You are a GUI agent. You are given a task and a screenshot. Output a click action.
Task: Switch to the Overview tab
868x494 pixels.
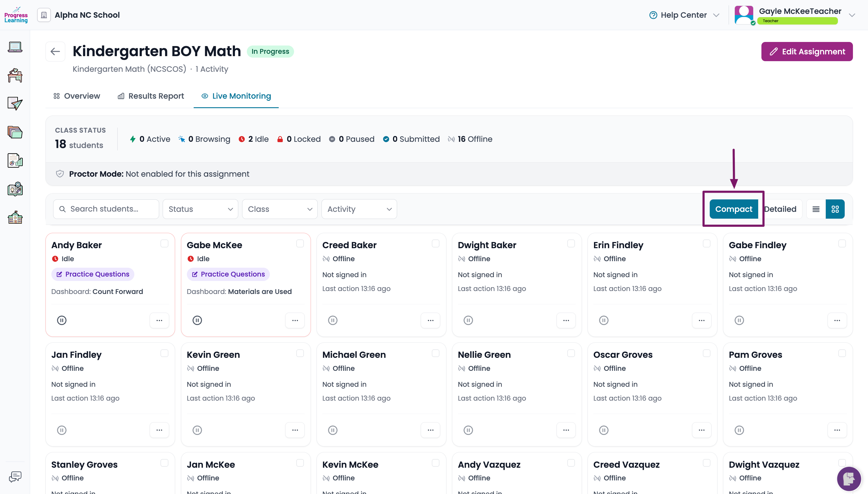pyautogui.click(x=76, y=96)
